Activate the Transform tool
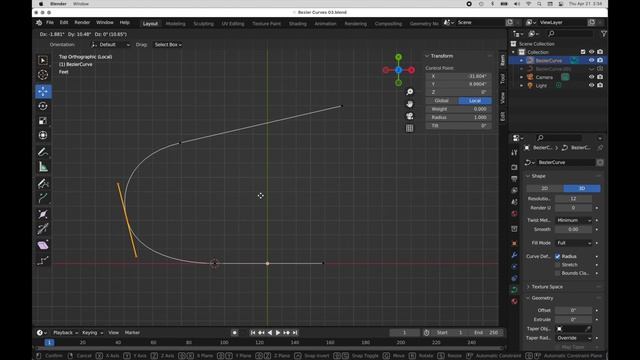The height and width of the screenshot is (360, 640). [x=43, y=135]
